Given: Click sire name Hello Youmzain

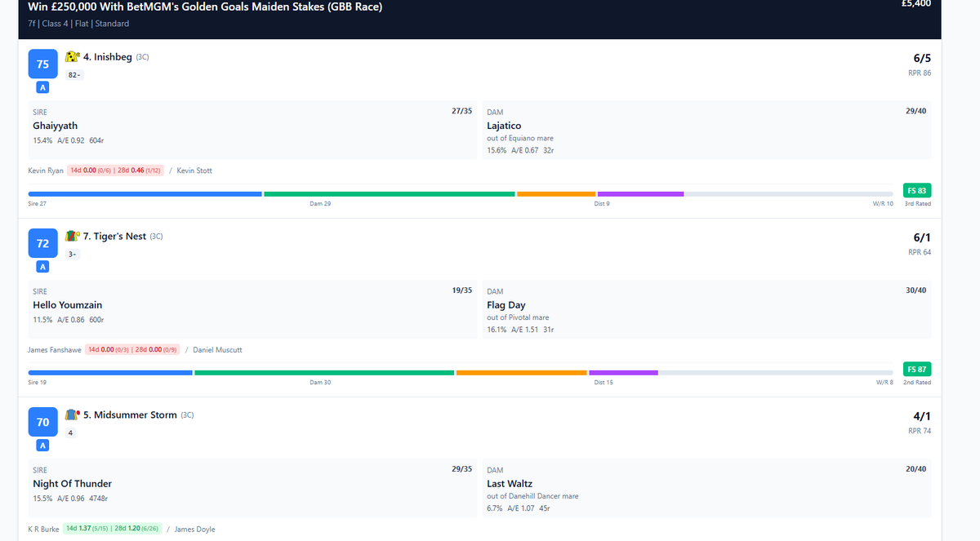Looking at the screenshot, I should click(68, 305).
